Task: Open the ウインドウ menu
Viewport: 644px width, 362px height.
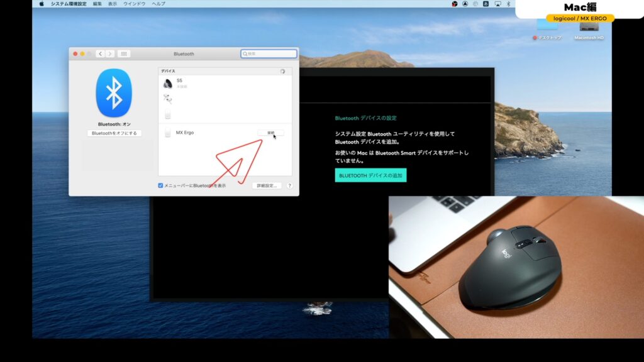Action: tap(135, 4)
